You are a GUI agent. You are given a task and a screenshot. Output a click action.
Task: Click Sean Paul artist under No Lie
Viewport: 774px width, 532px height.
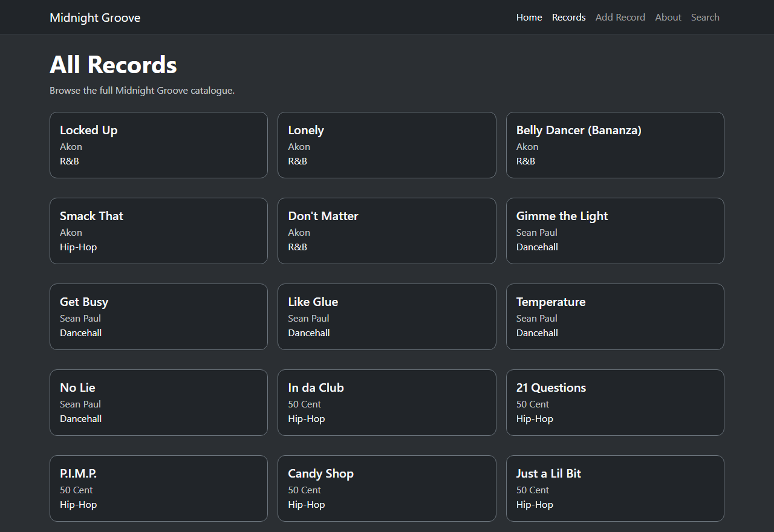[x=80, y=404]
